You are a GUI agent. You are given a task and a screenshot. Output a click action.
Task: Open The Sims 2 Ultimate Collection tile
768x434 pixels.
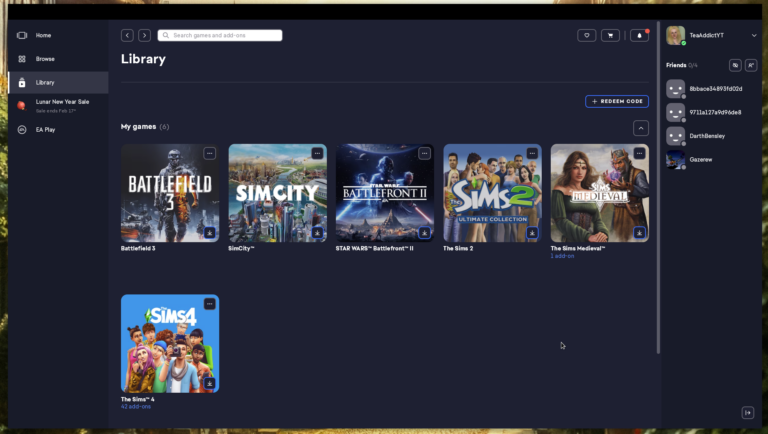pyautogui.click(x=493, y=193)
